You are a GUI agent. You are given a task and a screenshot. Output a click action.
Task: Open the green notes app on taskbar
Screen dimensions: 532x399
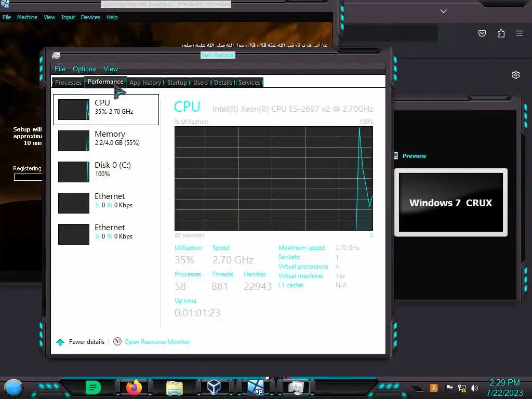coord(93,388)
